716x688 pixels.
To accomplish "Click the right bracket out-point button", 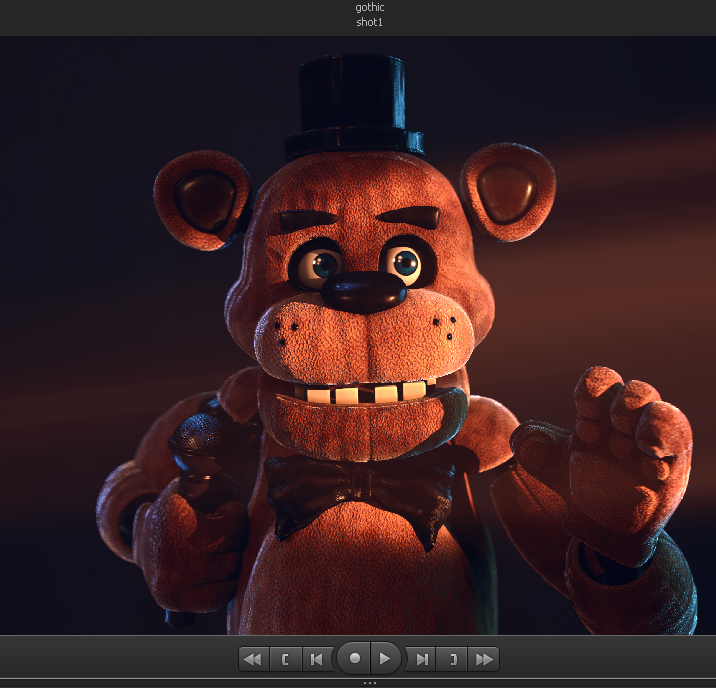I will 452,659.
